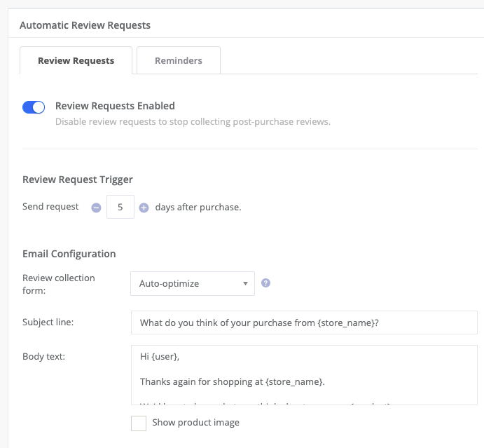Switch to the Reminders tab

[x=178, y=61]
